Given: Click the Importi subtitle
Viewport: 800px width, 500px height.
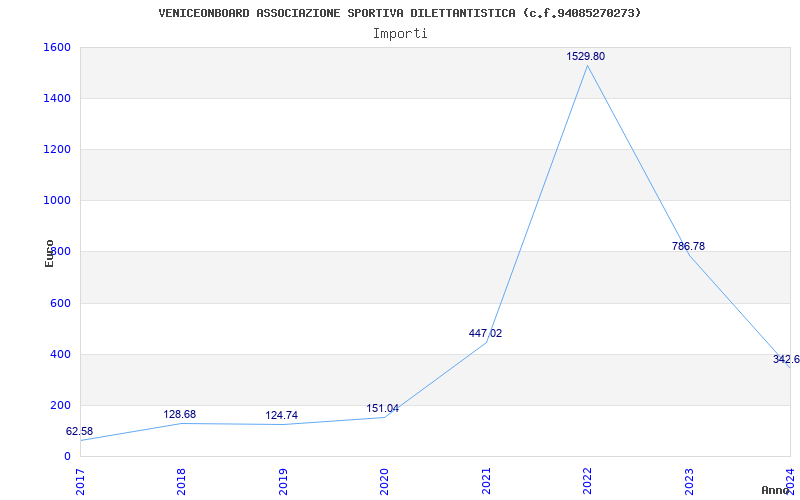Looking at the screenshot, I should click(400, 34).
